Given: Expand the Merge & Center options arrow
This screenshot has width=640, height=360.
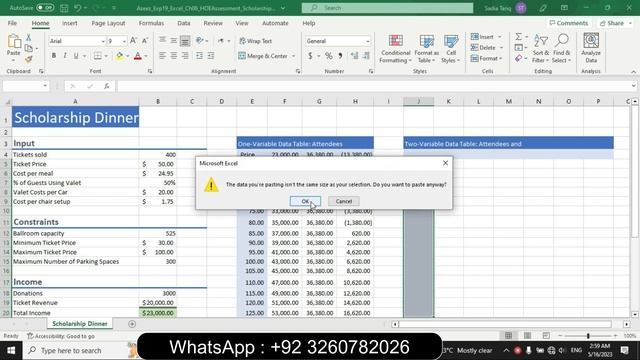Looking at the screenshot, I should click(293, 56).
